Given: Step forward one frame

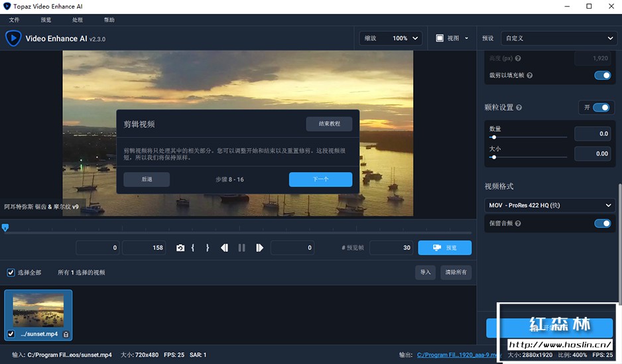Looking at the screenshot, I should click(259, 248).
